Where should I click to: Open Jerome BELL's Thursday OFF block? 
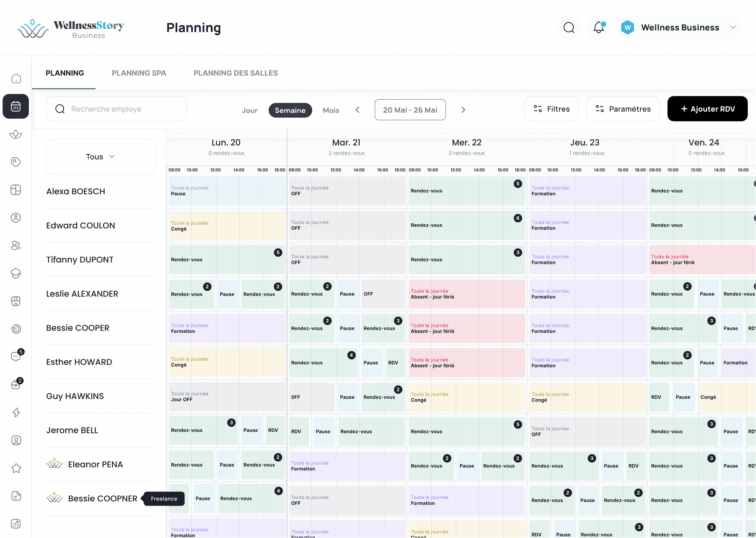(587, 431)
